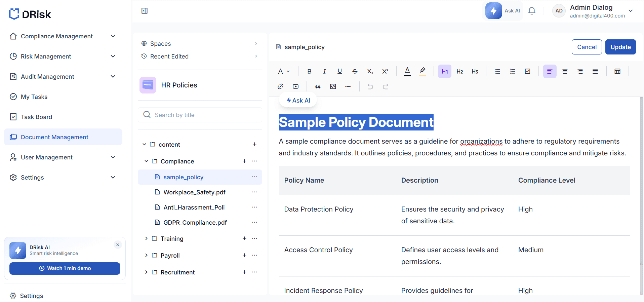
Task: Align text right
Action: (580, 71)
